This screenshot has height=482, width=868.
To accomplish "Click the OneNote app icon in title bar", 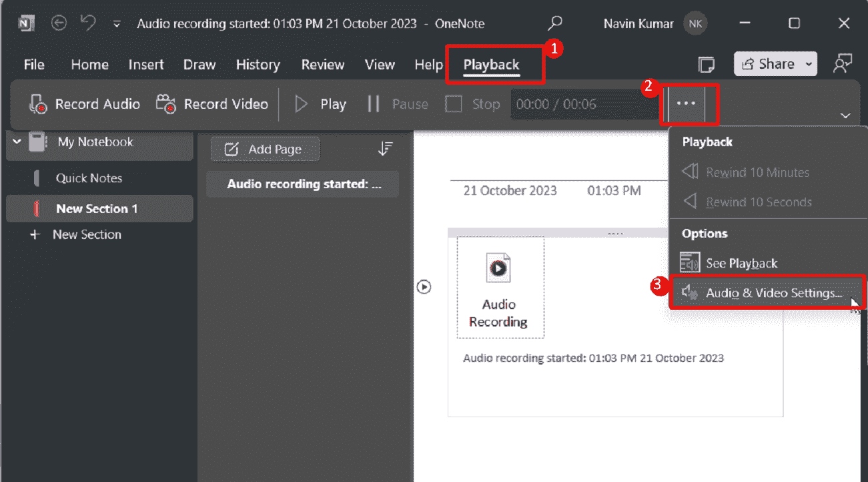I will [x=27, y=24].
